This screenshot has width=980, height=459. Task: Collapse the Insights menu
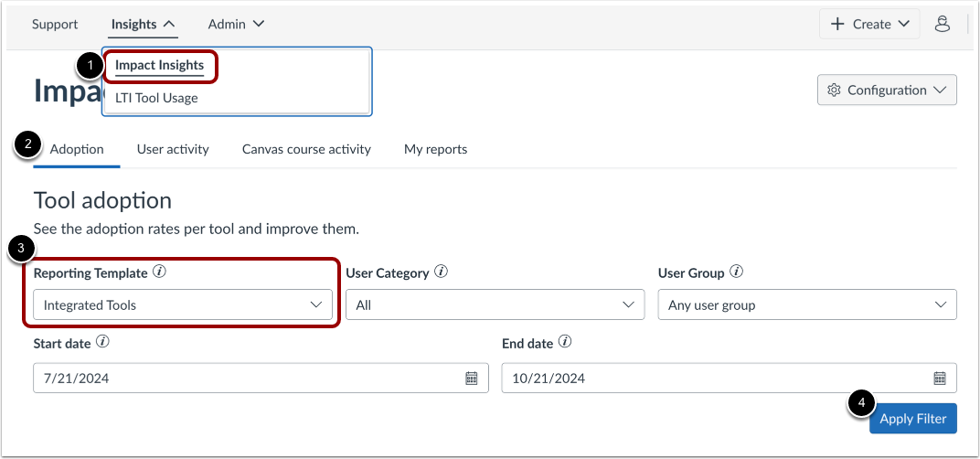coord(144,25)
